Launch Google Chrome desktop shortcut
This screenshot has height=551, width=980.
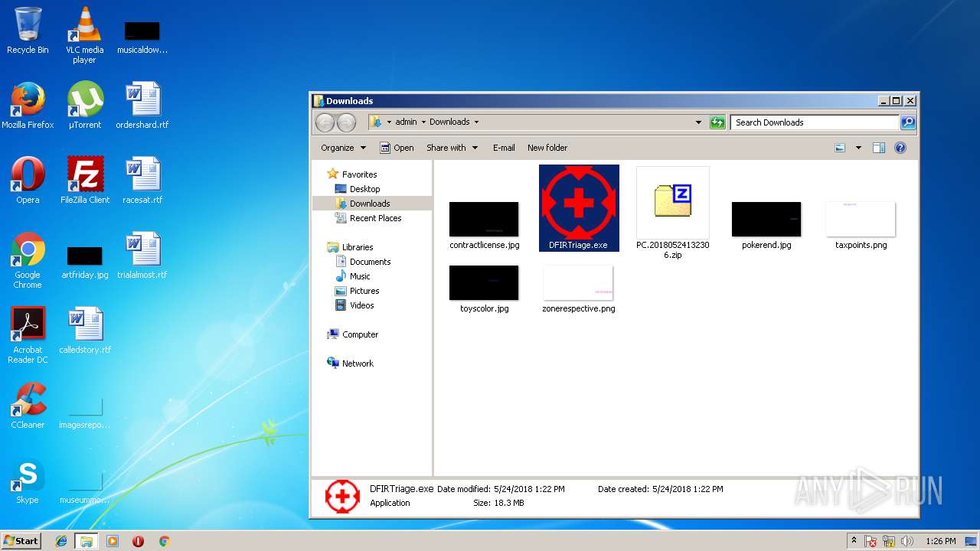[28, 260]
